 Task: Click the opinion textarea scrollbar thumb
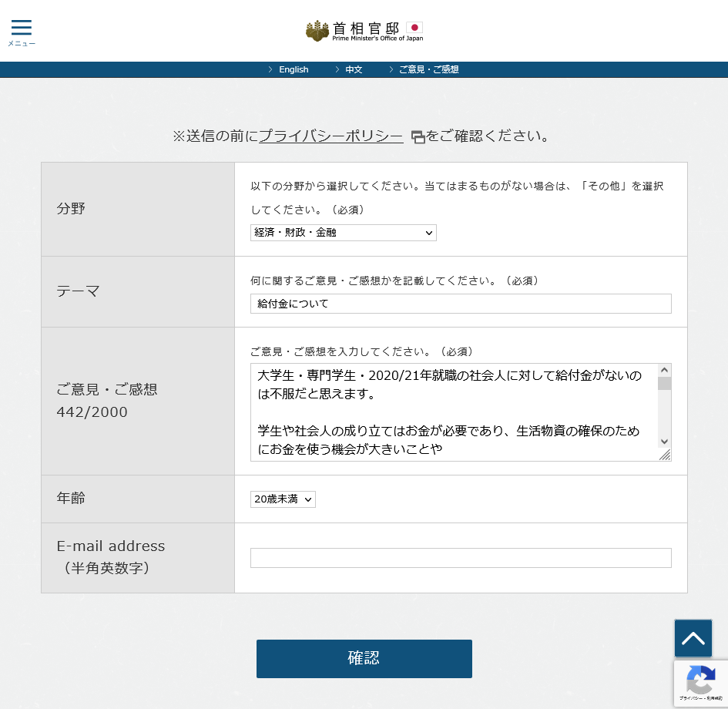[664, 383]
